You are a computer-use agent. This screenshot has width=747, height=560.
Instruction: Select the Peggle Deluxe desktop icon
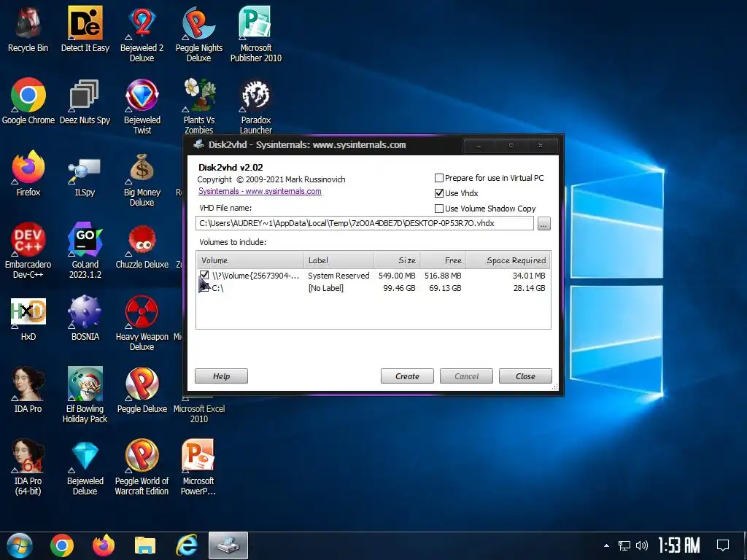point(142,391)
